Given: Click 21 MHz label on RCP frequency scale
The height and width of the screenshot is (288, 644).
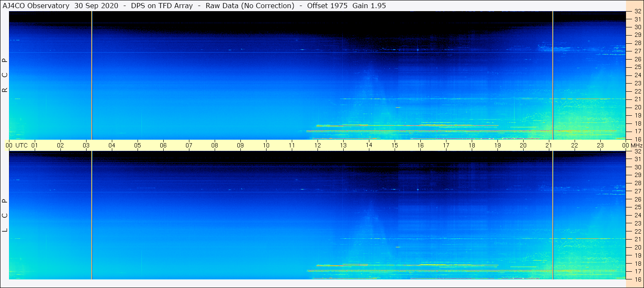Looking at the screenshot, I should pyautogui.click(x=637, y=99).
